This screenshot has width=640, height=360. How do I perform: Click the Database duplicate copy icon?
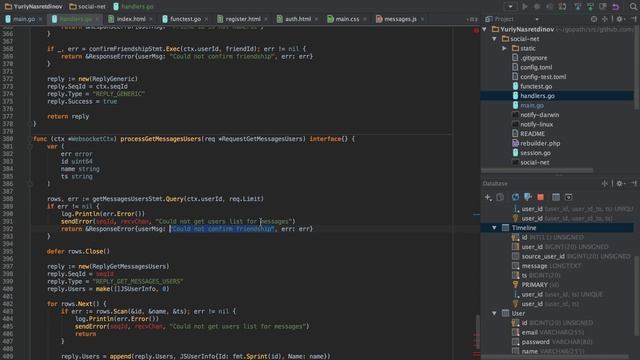point(500,198)
